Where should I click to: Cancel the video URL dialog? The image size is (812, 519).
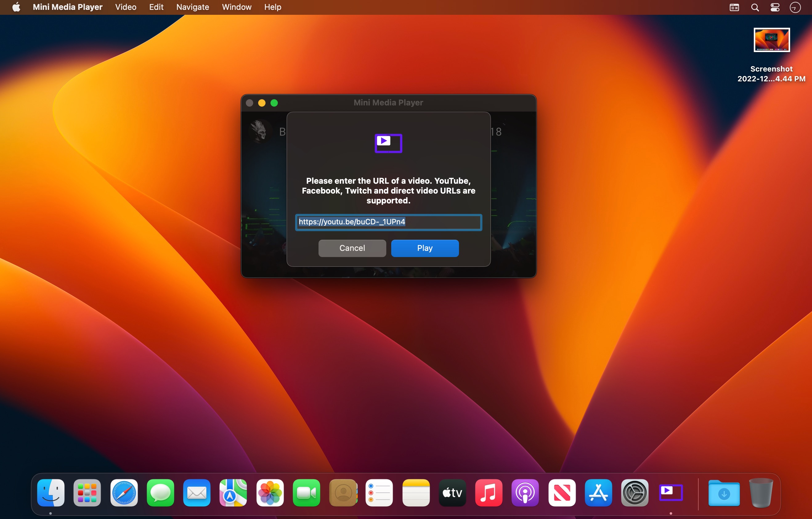pyautogui.click(x=352, y=248)
